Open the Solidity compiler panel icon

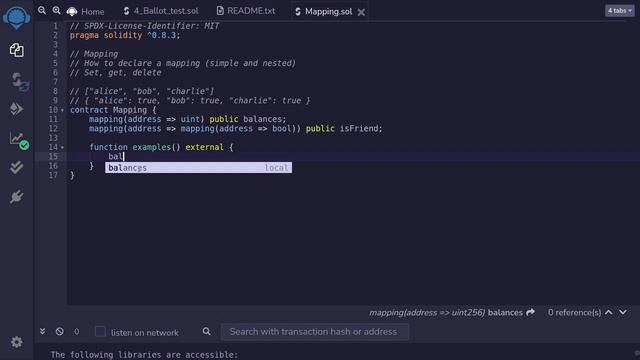[x=19, y=81]
